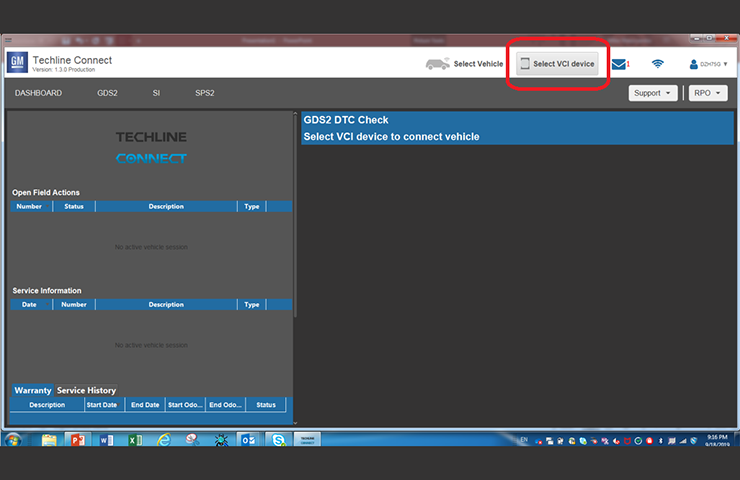
Task: Click Warranty table Status column header
Action: pos(266,404)
